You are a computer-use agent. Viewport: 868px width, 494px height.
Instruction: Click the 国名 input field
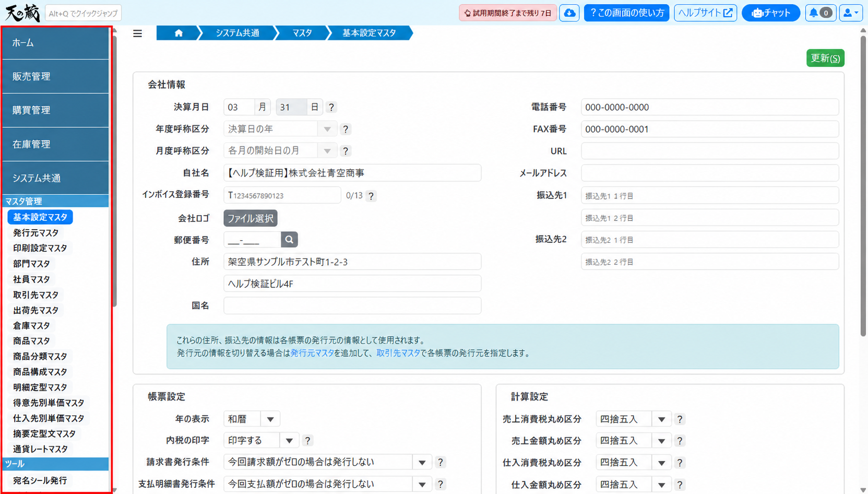point(352,305)
